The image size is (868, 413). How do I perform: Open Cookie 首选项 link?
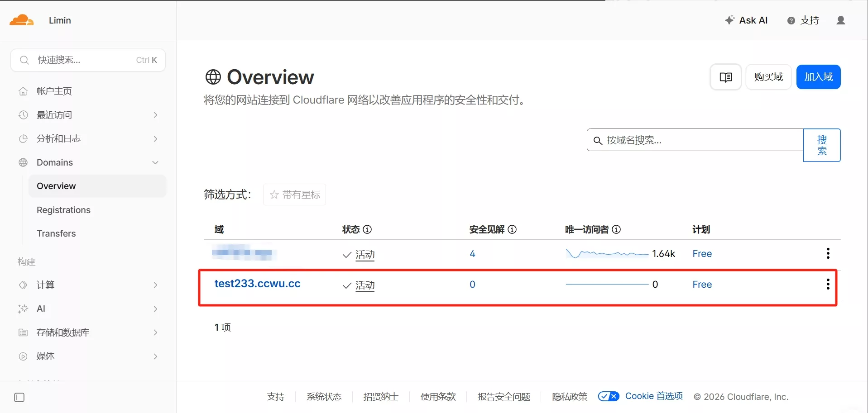(x=654, y=396)
